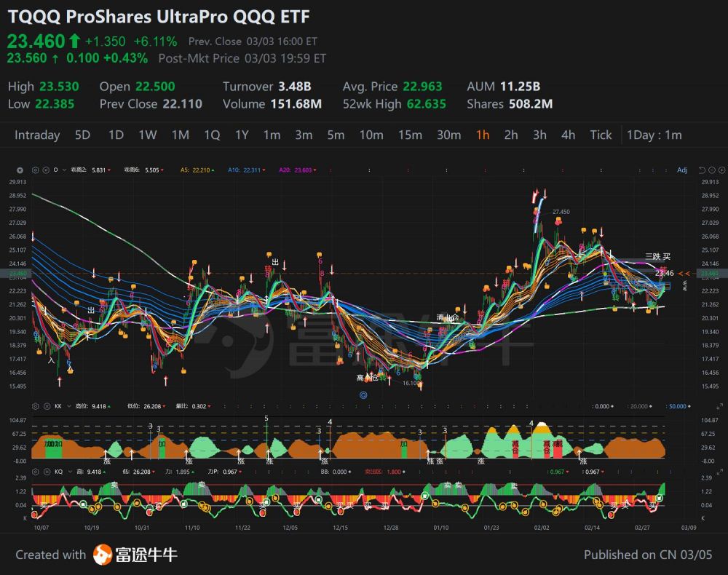Select the 15m timeframe tab
728x575 pixels.
(410, 135)
